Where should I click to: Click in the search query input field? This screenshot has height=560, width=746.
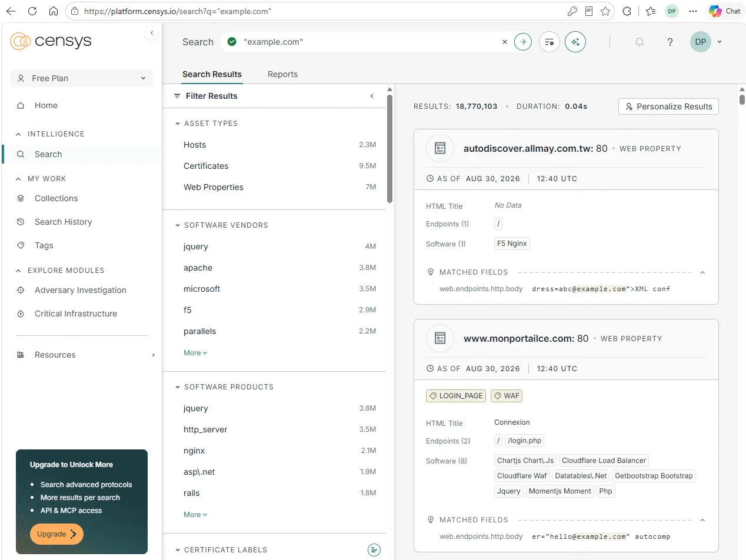click(x=369, y=42)
